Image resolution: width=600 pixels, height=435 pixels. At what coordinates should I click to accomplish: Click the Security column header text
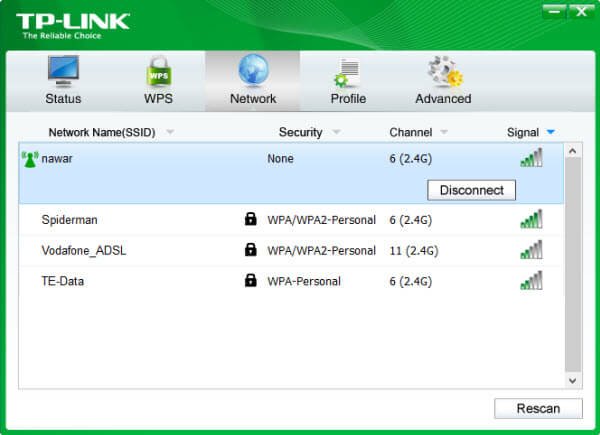pyautogui.click(x=300, y=132)
